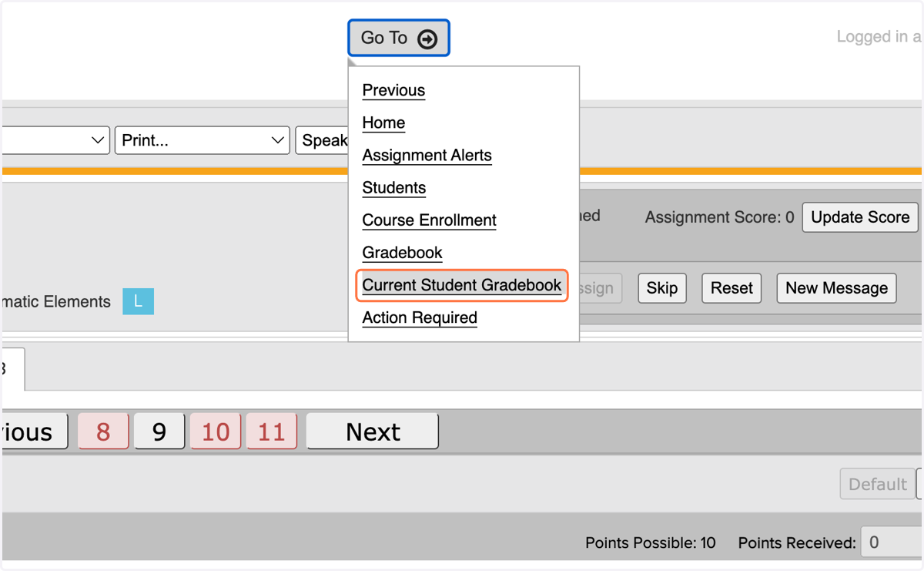
Task: Open Action Required menu entry
Action: [420, 317]
